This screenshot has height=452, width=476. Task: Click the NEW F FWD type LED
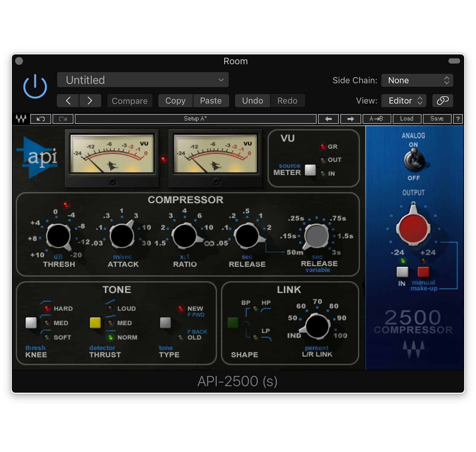click(x=181, y=309)
